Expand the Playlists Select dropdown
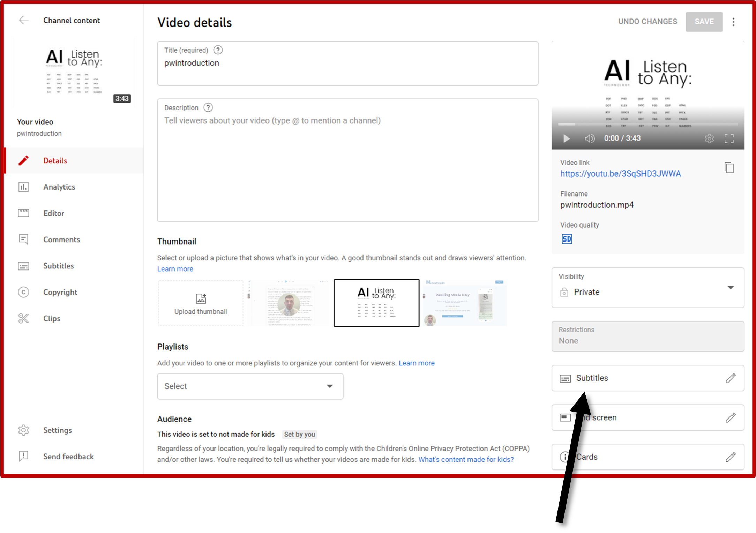The height and width of the screenshot is (533, 756). (250, 386)
